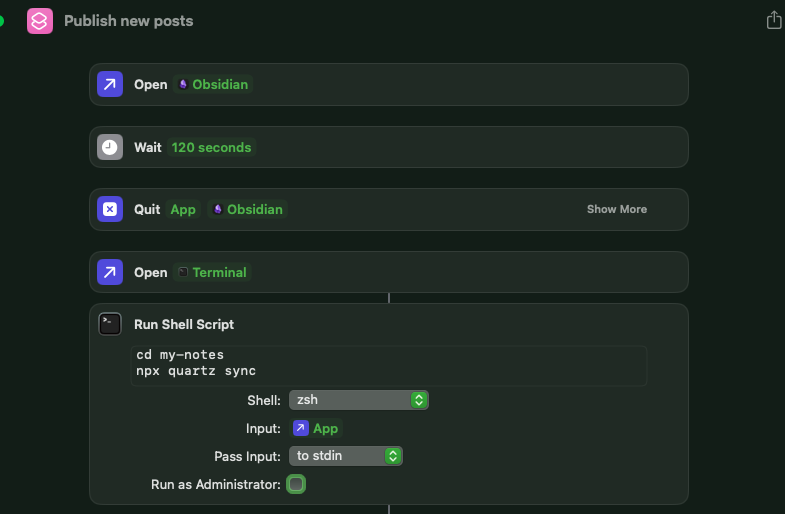
Task: Click into the shell script text field
Action: tap(388, 365)
